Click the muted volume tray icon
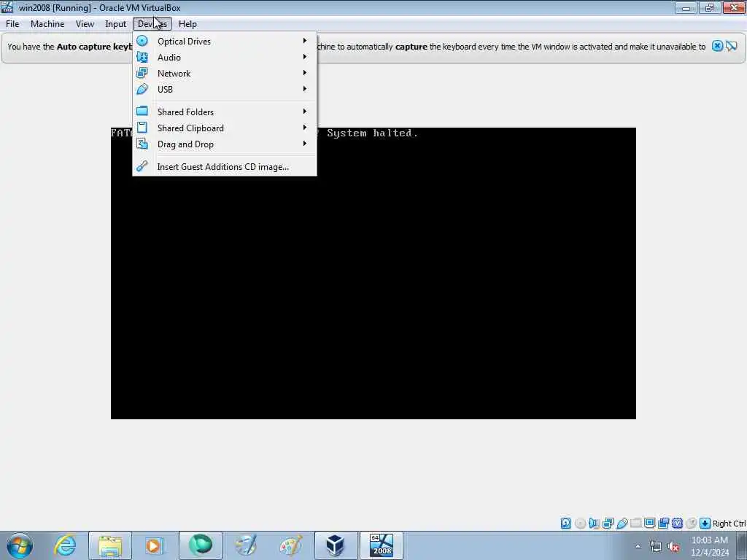This screenshot has height=560, width=747. point(673,547)
